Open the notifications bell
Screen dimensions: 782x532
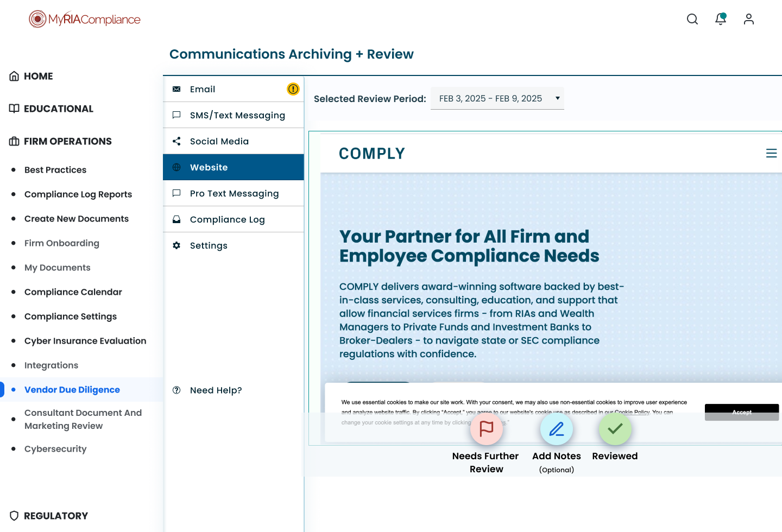pyautogui.click(x=721, y=19)
